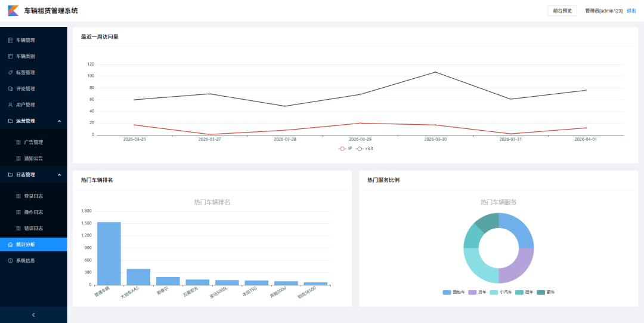Screen dimensions: 644x323
Task: Click the 别克SK500 bar in the ranking chart
Action: pos(316,284)
